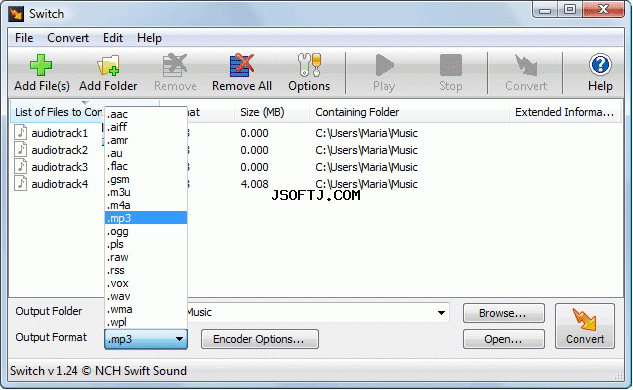Minimize the Switch window

545,10
